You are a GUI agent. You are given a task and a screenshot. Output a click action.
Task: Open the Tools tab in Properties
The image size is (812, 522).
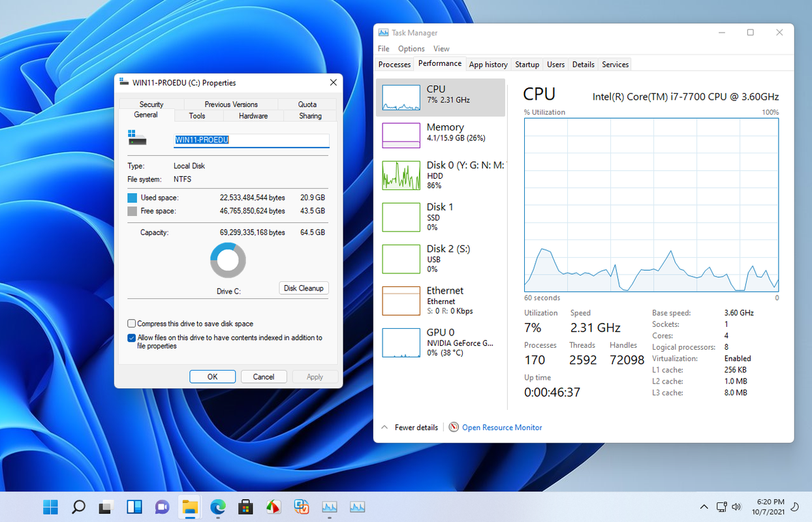click(197, 116)
